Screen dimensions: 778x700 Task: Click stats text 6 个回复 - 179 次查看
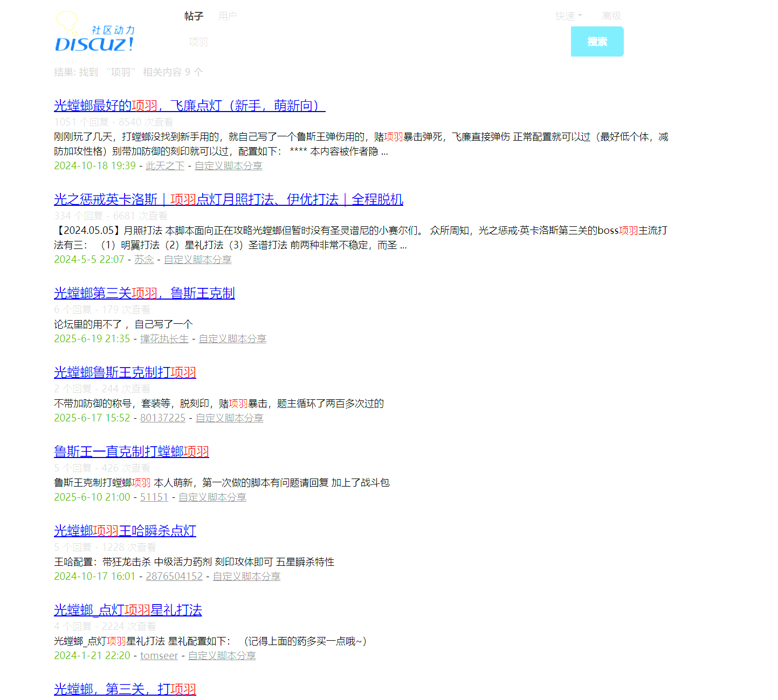[102, 310]
